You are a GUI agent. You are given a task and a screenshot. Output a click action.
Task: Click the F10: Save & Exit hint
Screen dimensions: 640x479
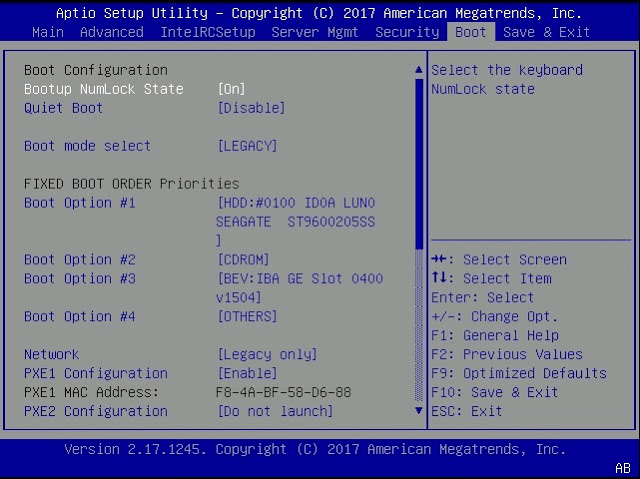[495, 392]
